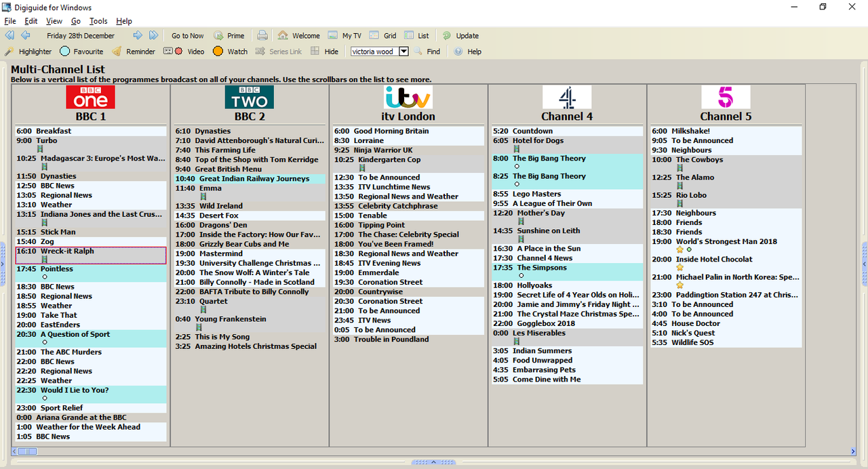Click star icon under World's Strongest Man

tap(679, 250)
